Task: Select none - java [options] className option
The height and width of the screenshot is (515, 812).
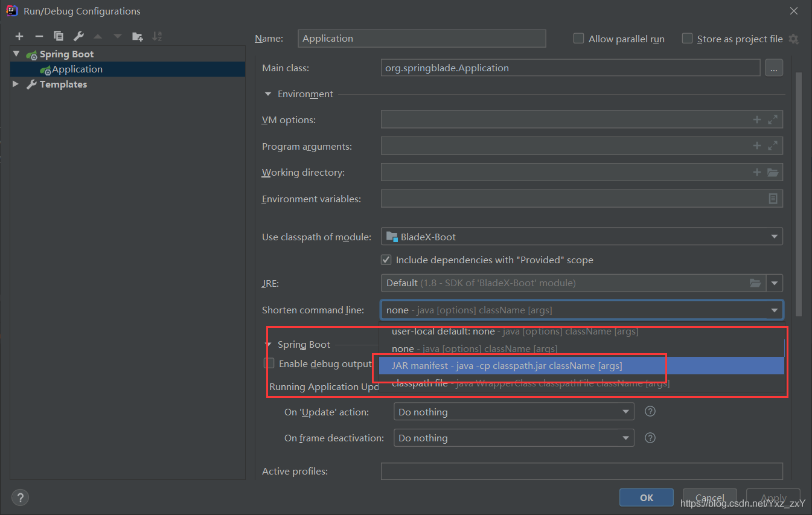Action: pyautogui.click(x=581, y=348)
